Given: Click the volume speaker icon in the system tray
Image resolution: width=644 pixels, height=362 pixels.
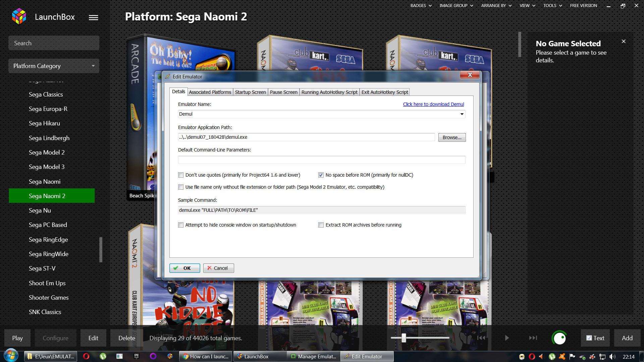Looking at the screenshot, I should tap(612, 357).
